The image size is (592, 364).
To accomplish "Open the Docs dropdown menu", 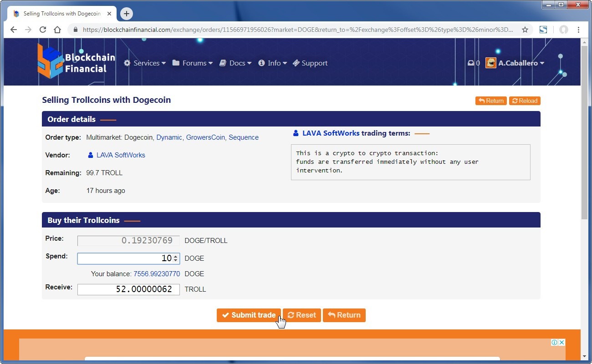I will click(x=235, y=63).
